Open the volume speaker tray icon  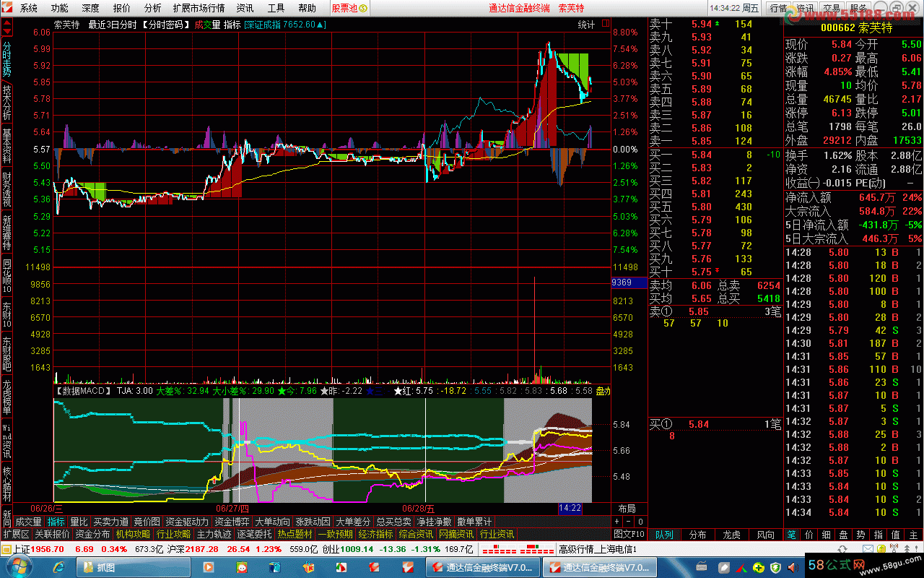tap(791, 568)
